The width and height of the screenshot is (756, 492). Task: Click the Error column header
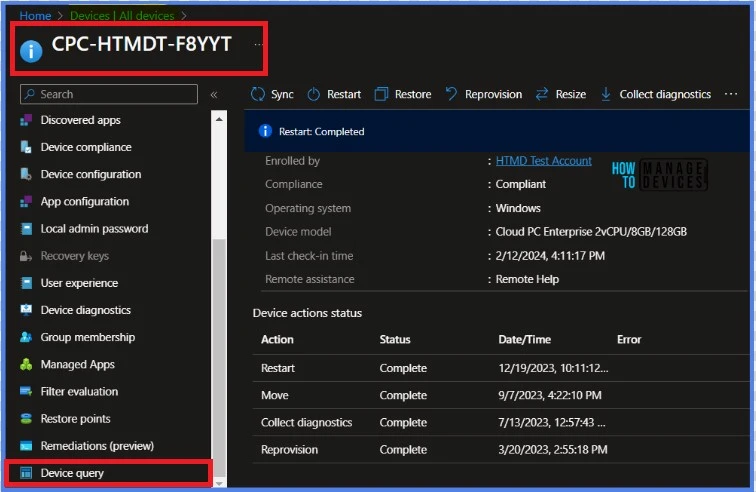[x=629, y=340]
